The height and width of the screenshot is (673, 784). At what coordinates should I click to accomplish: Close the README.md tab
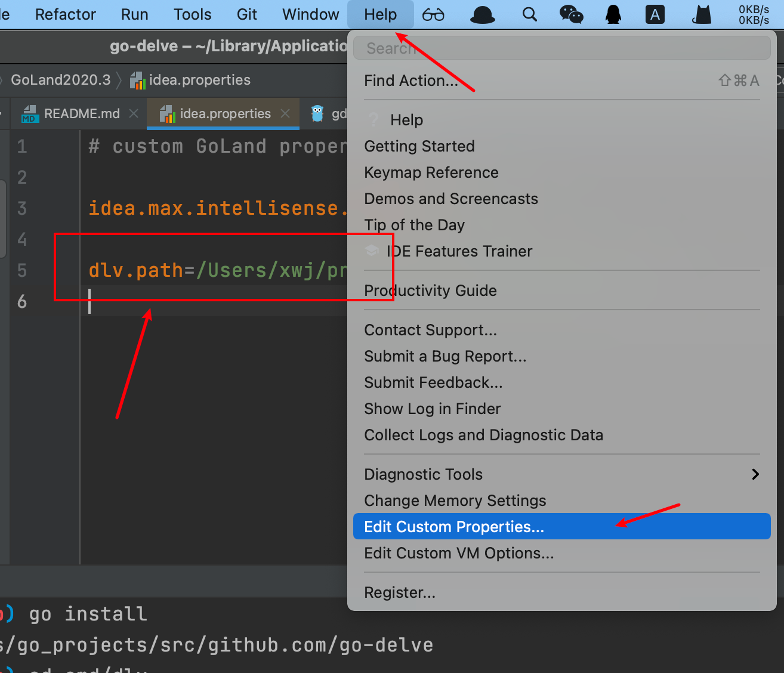click(134, 113)
